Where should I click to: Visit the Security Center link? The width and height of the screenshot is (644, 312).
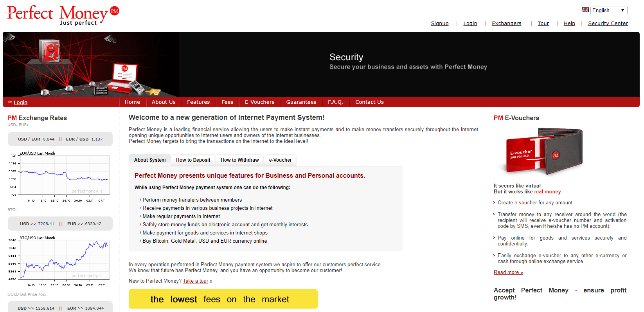tap(608, 23)
